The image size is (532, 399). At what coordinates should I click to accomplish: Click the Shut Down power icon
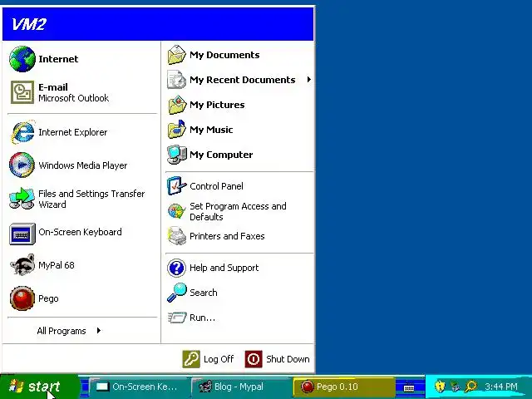(254, 359)
